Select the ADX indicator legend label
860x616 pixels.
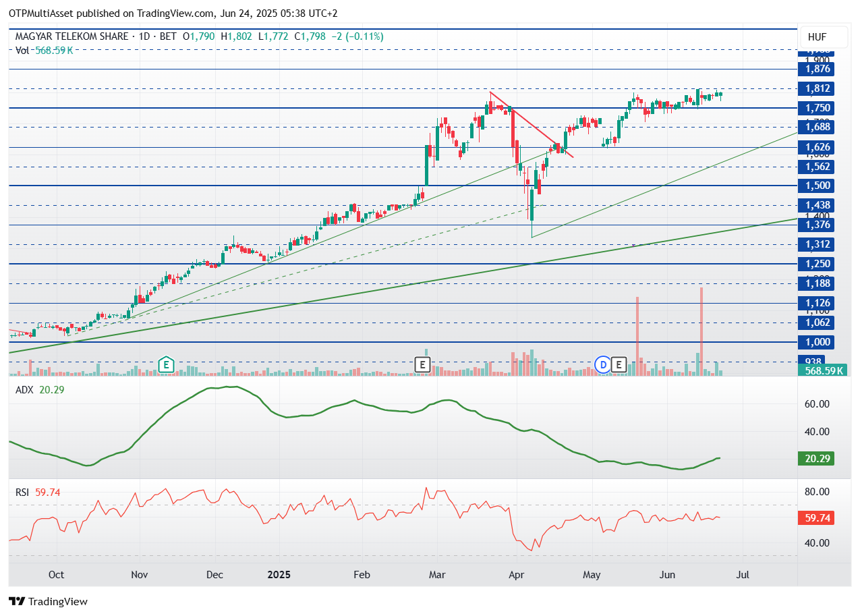coord(24,389)
